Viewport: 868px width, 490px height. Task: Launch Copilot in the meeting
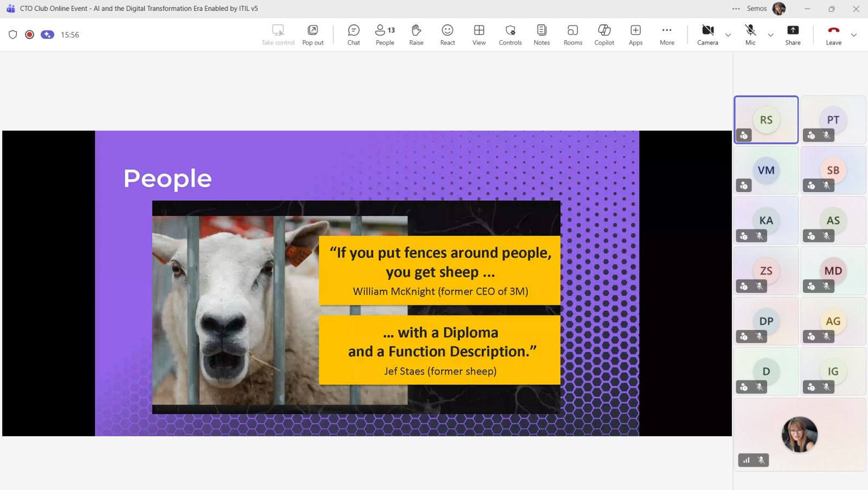[x=604, y=35]
